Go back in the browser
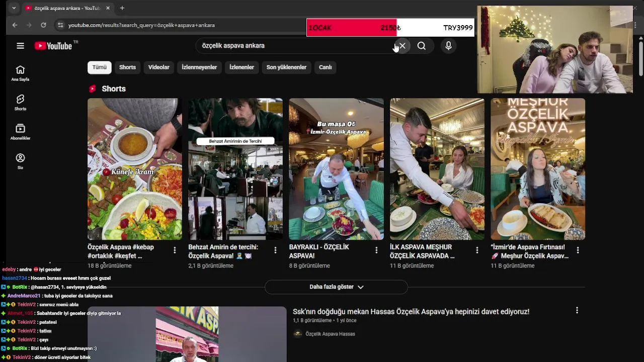Screen dimensions: 644x362 (x=15, y=25)
